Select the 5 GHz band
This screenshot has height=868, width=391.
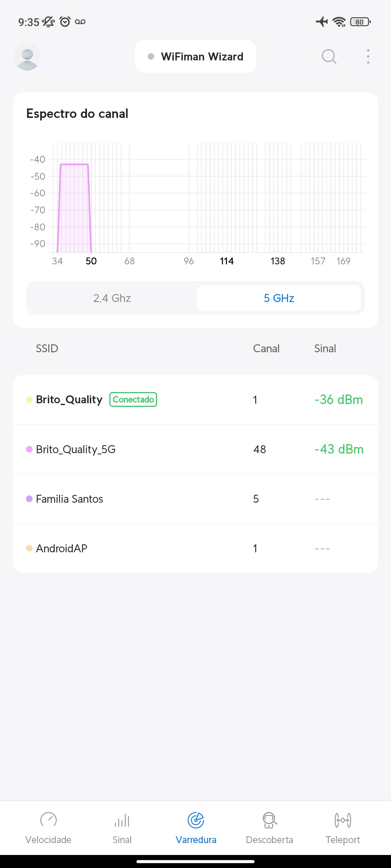pyautogui.click(x=279, y=298)
